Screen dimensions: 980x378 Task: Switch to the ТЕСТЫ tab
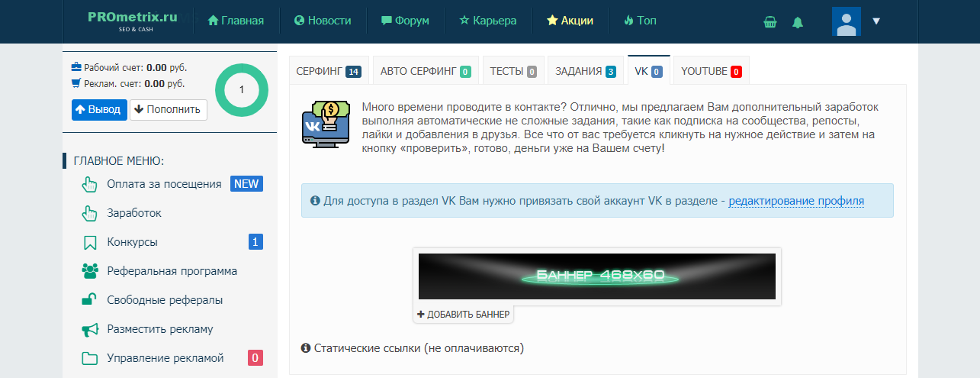pyautogui.click(x=513, y=71)
